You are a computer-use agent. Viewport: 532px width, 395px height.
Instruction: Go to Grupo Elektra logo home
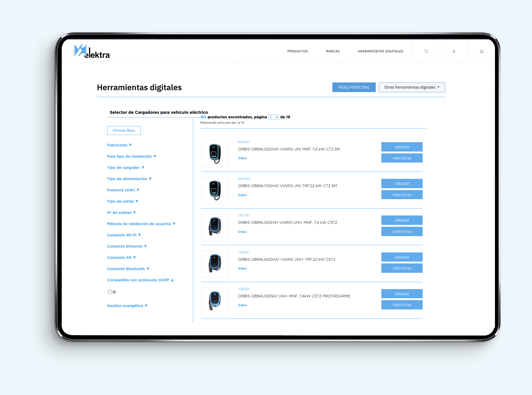click(x=91, y=51)
